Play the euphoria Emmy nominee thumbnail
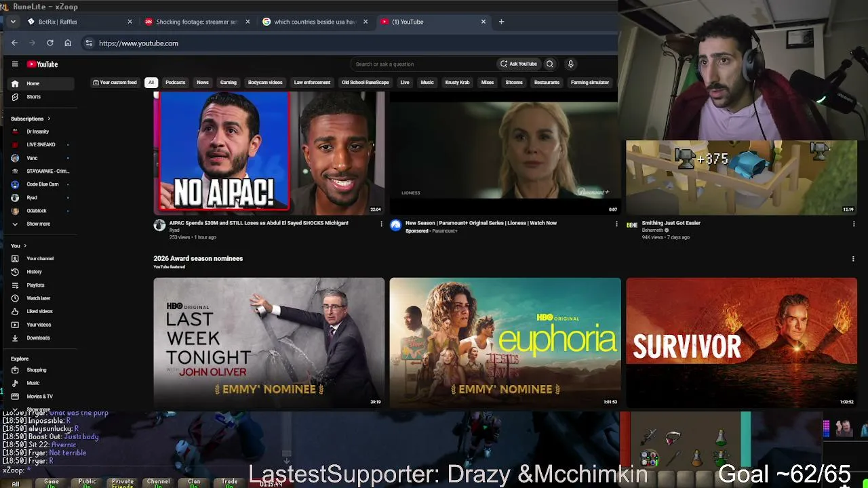 (505, 342)
